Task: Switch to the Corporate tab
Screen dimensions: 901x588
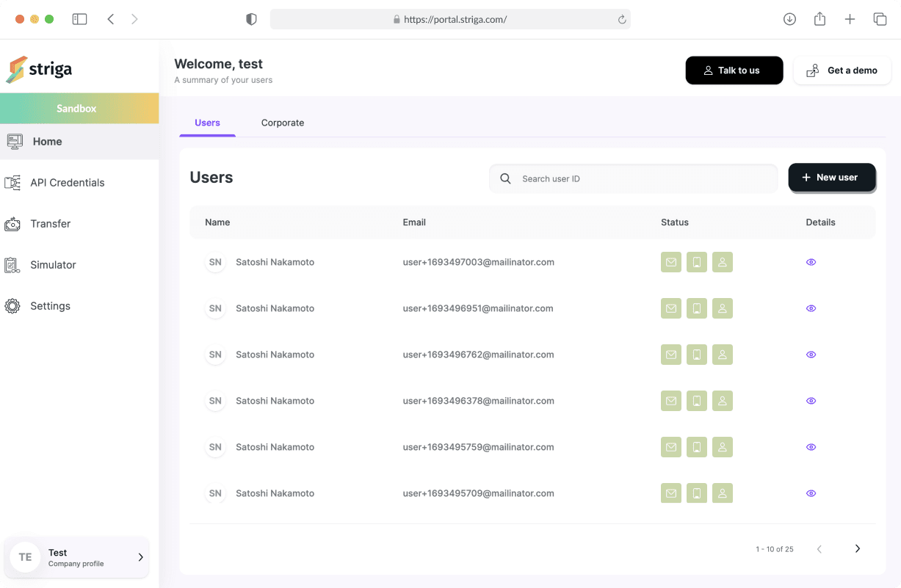Action: click(x=283, y=123)
